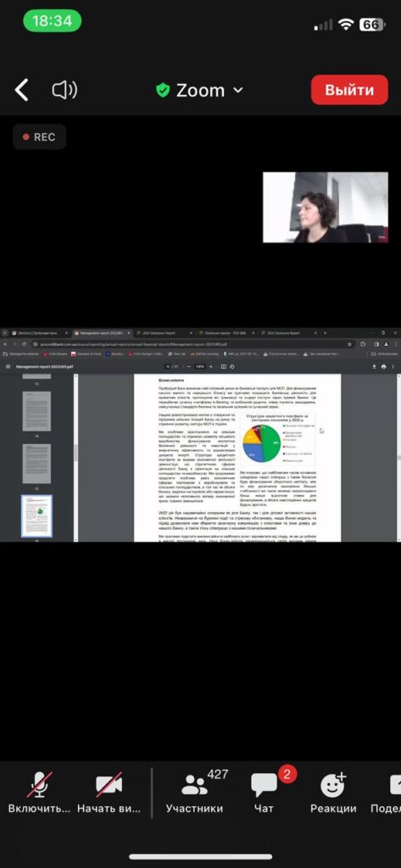Open the Участники participants list

[x=194, y=793]
